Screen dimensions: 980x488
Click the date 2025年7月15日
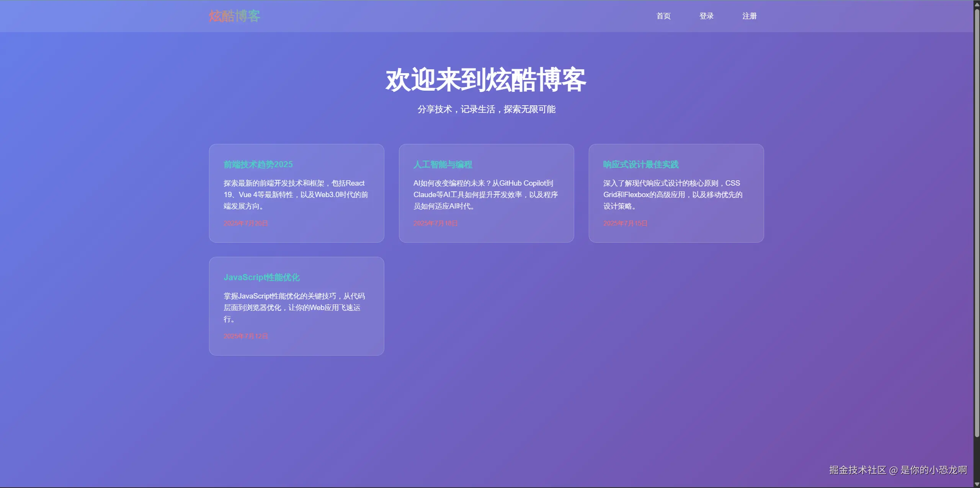[x=625, y=223]
